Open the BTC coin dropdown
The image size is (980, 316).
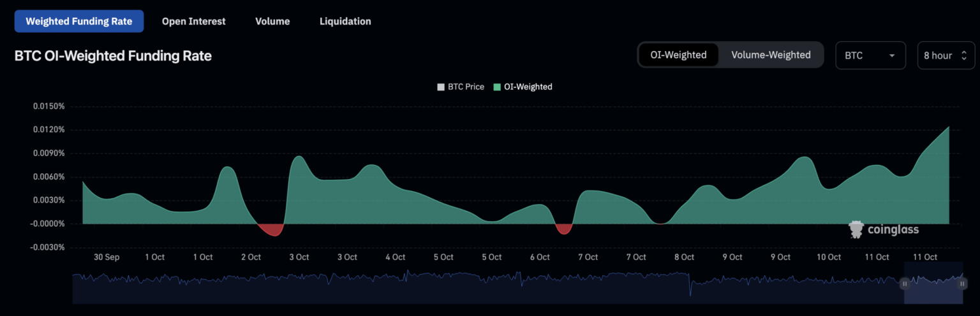point(870,55)
